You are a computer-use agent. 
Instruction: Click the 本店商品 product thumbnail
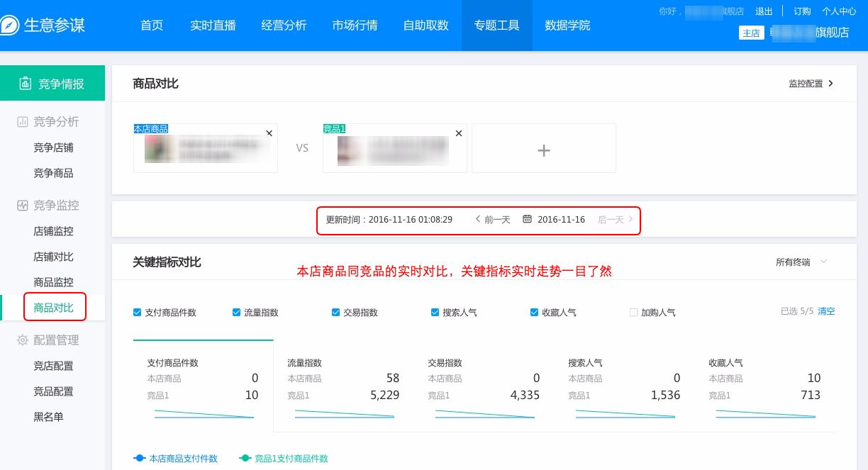tap(161, 150)
